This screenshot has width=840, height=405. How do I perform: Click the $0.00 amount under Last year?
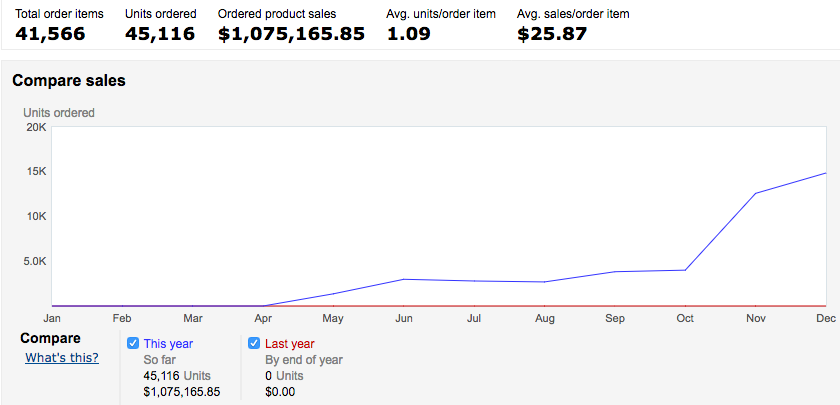point(281,391)
